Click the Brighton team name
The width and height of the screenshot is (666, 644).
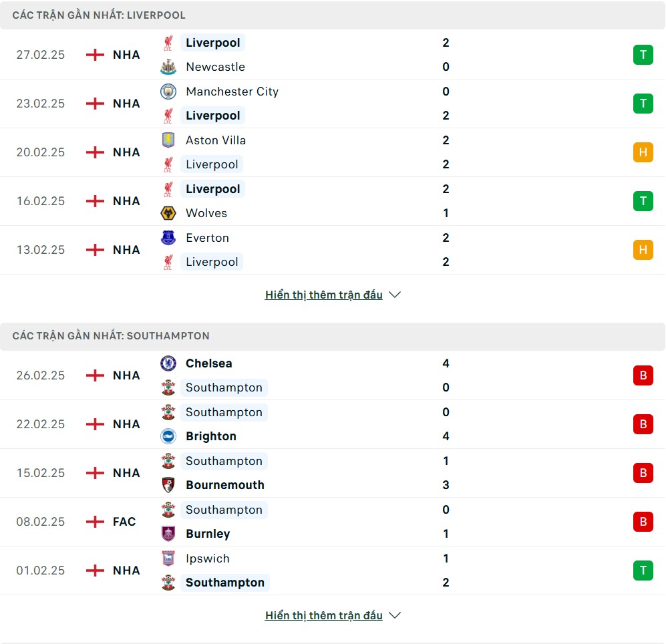(x=211, y=436)
